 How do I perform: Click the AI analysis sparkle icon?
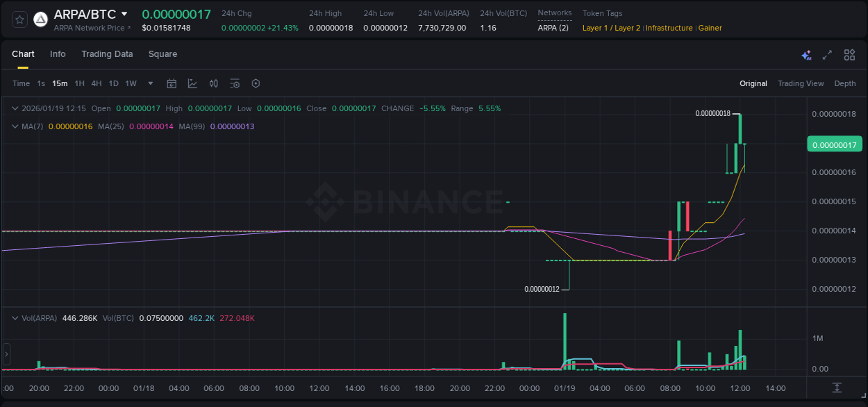coord(806,54)
